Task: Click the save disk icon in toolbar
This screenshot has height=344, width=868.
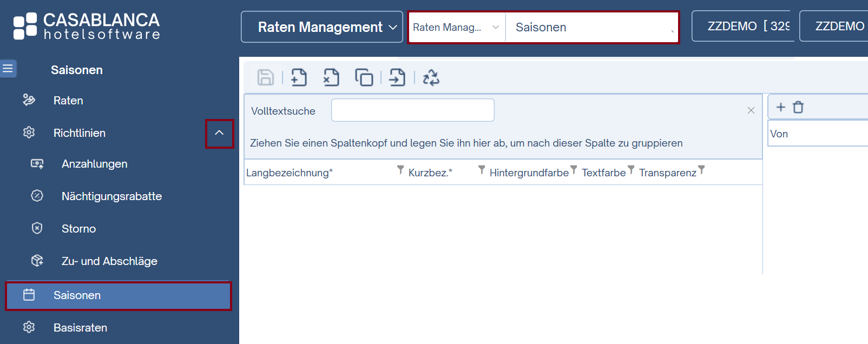Action: 265,78
